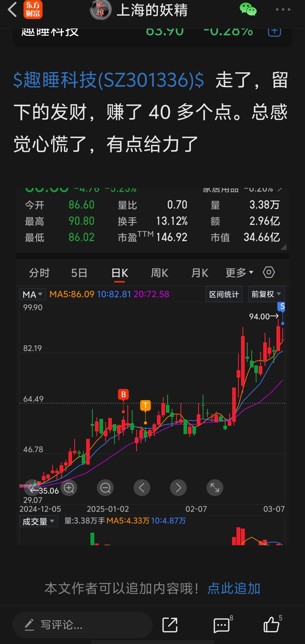Switch to the 5日 chart tab
The height and width of the screenshot is (644, 305).
click(x=79, y=273)
